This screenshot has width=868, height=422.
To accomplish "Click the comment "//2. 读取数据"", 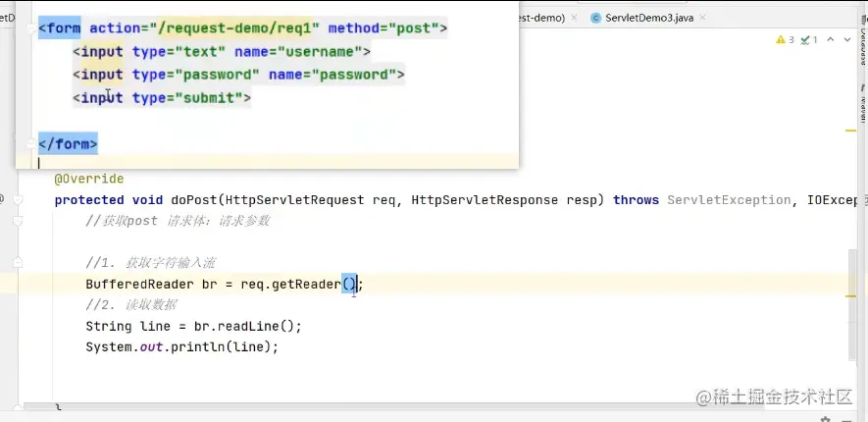I will click(131, 305).
